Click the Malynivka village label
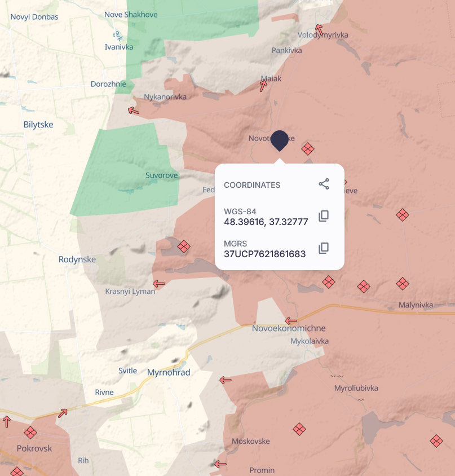455x476 pixels. pyautogui.click(x=416, y=305)
